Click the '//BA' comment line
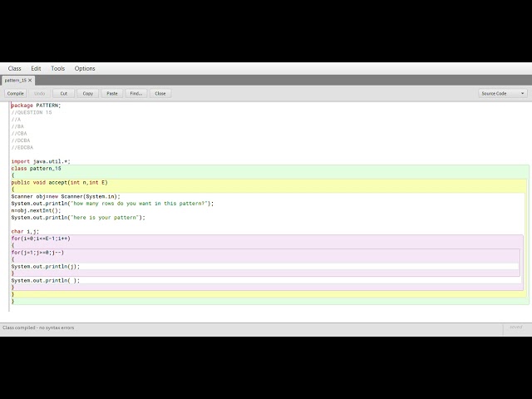Image resolution: width=532 pixels, height=399 pixels. 17,126
